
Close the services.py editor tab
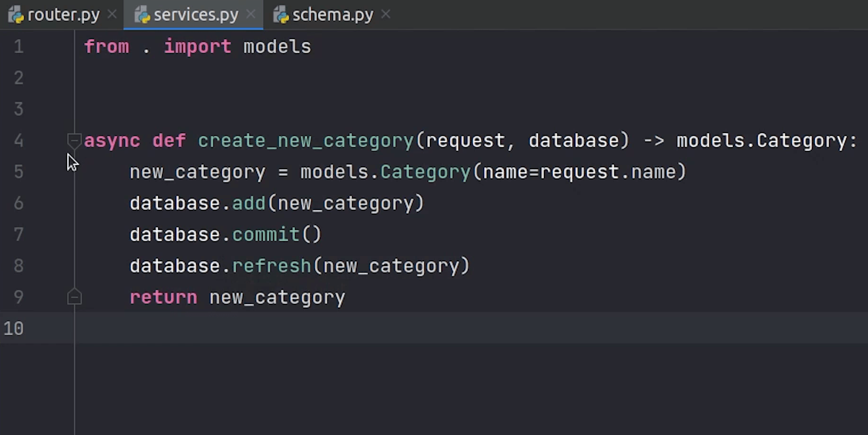[251, 15]
